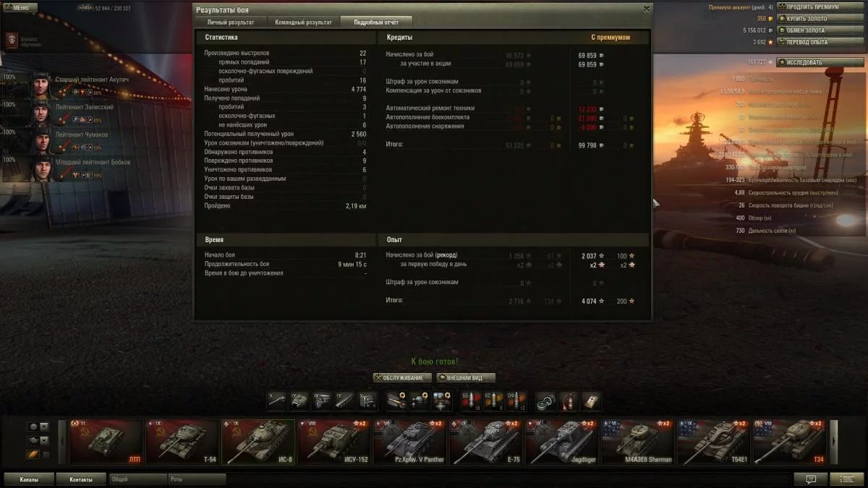Click the orange favorites filter icon
The height and width of the screenshot is (488, 868).
pyautogui.click(x=33, y=455)
